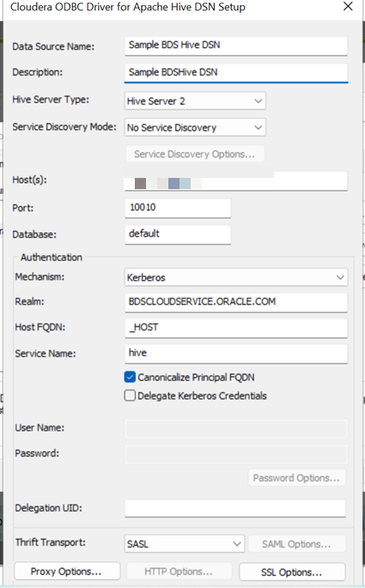Click the Host FQDN field
Viewport: 365px width, 588px height.
pos(236,328)
